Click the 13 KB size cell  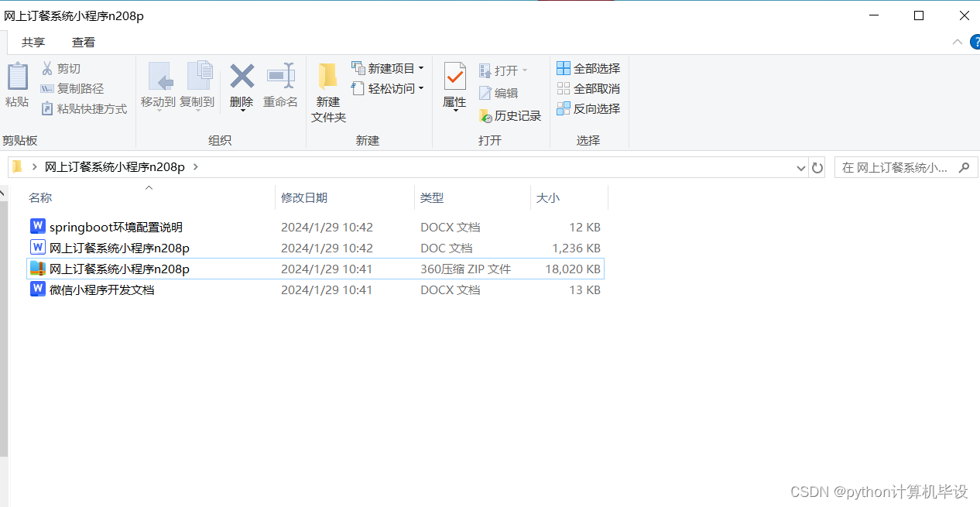584,289
